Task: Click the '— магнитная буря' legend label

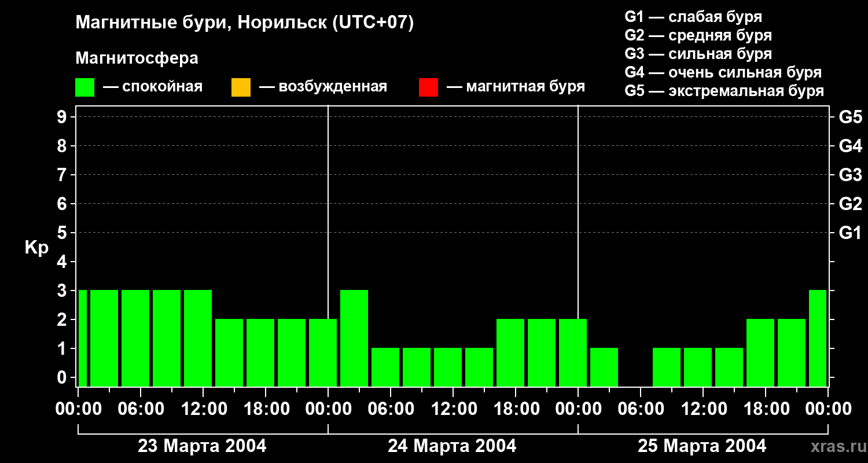Action: click(516, 87)
